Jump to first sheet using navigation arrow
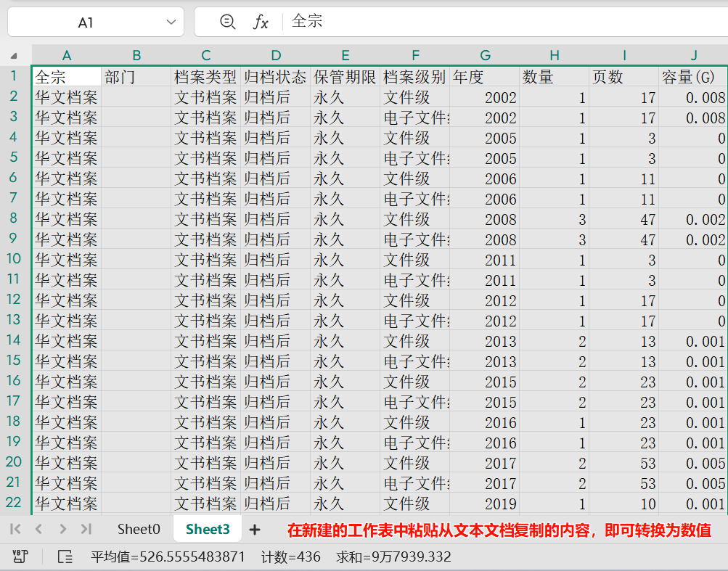The width and height of the screenshot is (728, 571). (15, 530)
